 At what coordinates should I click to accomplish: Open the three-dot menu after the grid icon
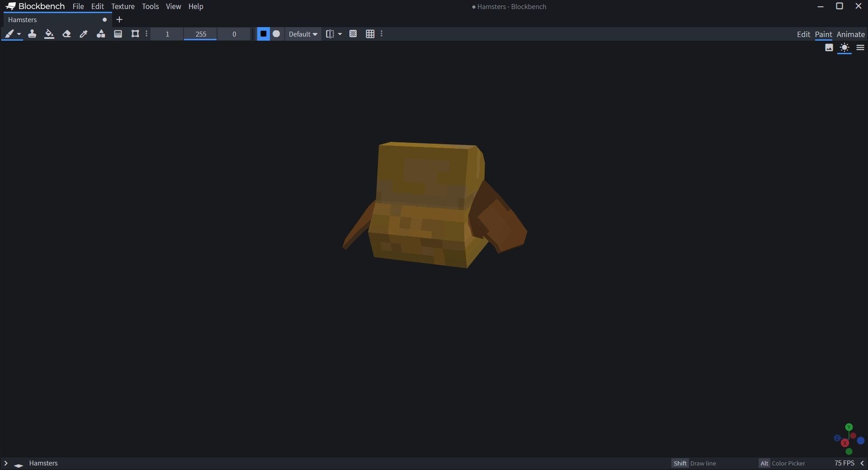tap(382, 34)
